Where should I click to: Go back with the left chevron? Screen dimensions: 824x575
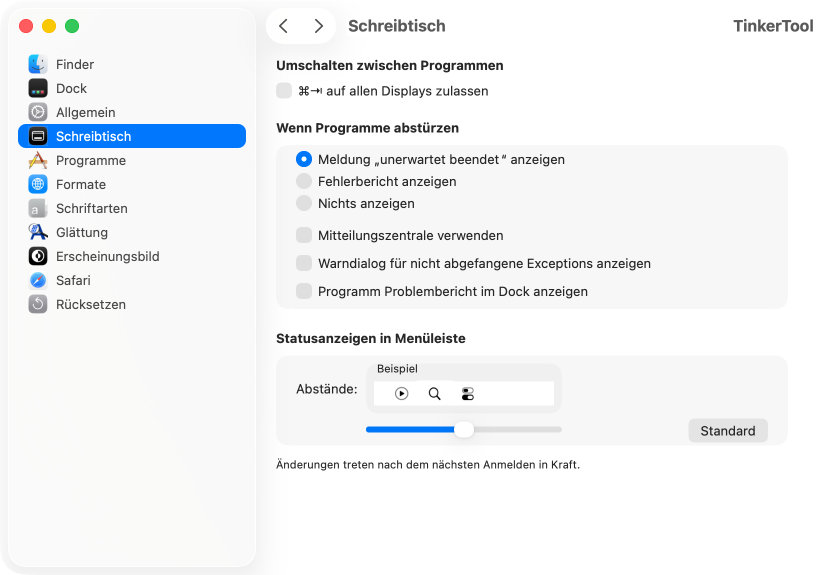click(x=284, y=26)
